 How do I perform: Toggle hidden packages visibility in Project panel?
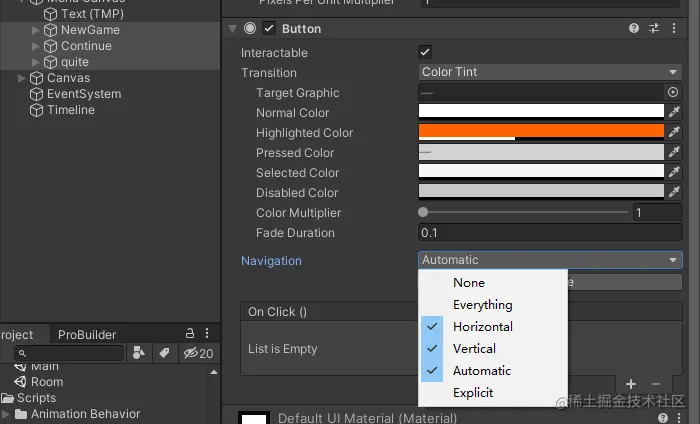coord(196,353)
